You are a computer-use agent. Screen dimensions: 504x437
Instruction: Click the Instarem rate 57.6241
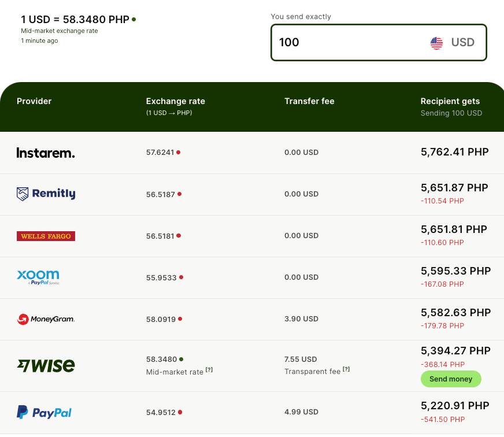tap(160, 153)
